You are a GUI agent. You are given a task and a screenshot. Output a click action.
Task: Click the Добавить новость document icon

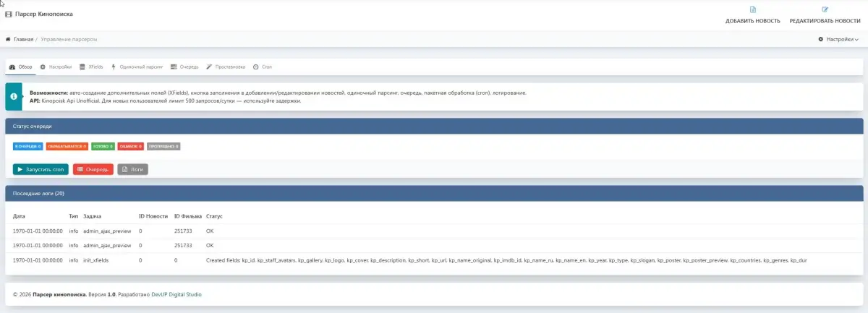pyautogui.click(x=752, y=9)
